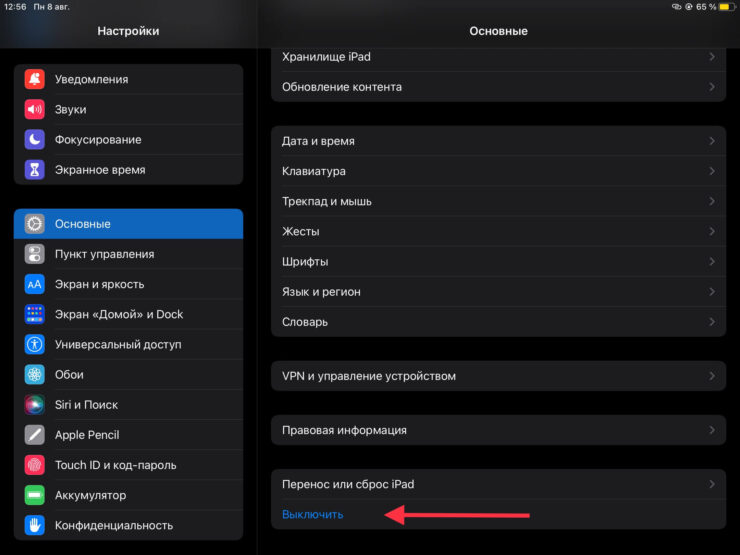Open the Apple Pencil icon entry
Screen dimensions: 740x555
[x=35, y=435]
